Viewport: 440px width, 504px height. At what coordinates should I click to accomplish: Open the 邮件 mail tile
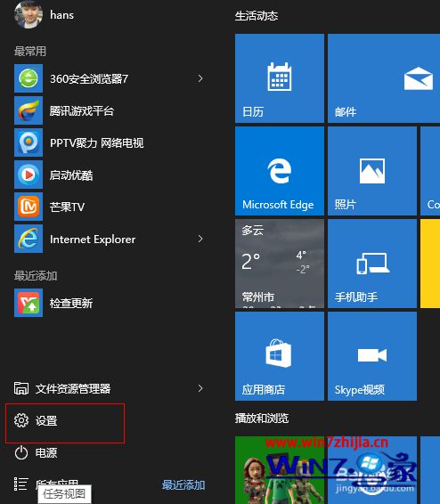click(384, 78)
